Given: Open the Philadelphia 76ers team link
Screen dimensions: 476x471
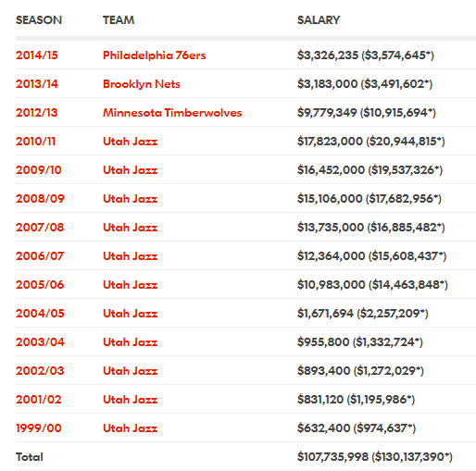Looking at the screenshot, I should click(x=154, y=56).
